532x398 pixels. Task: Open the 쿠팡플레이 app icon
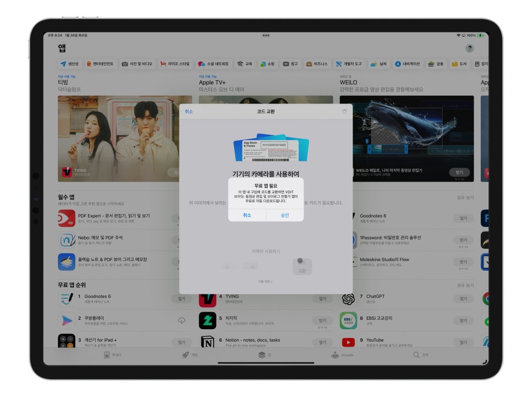67,321
